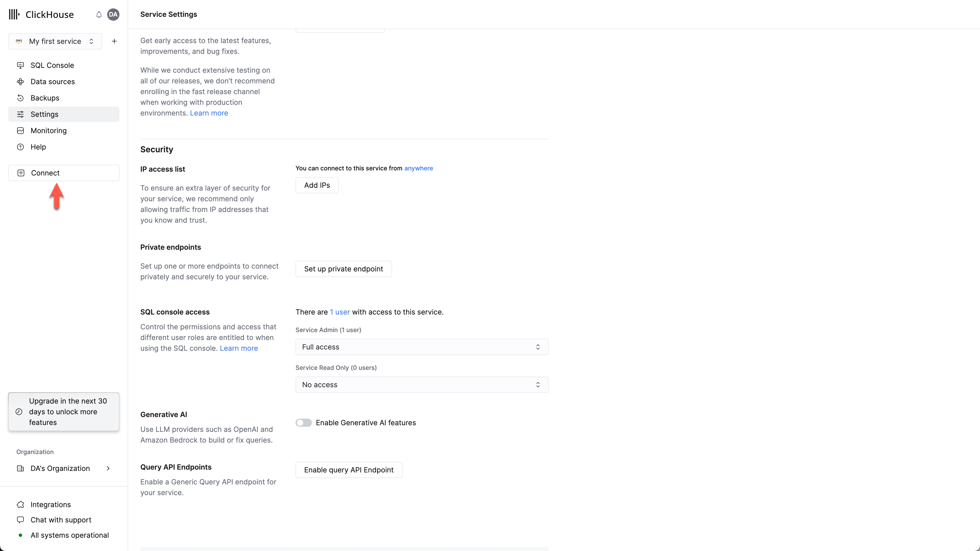The height and width of the screenshot is (551, 980).
Task: Click the anywhere IP access link
Action: [419, 168]
